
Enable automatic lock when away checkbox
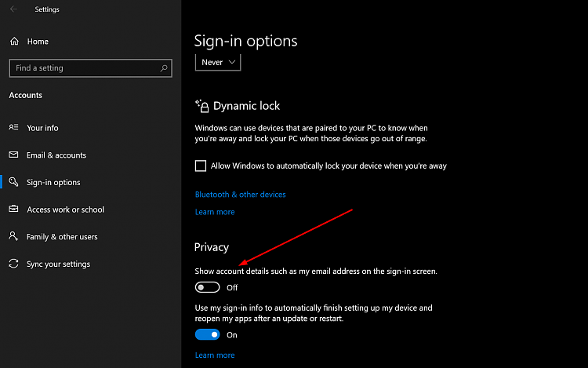click(201, 166)
